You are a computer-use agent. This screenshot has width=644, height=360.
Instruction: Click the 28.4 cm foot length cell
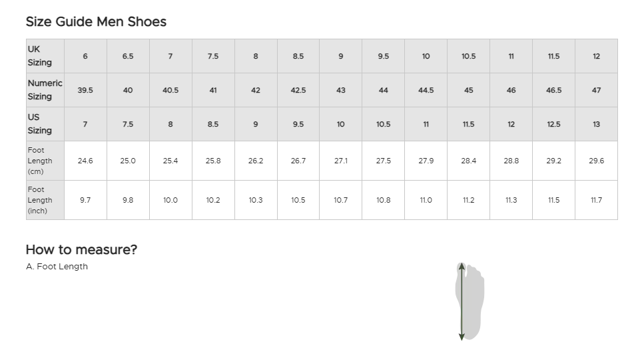coord(469,161)
